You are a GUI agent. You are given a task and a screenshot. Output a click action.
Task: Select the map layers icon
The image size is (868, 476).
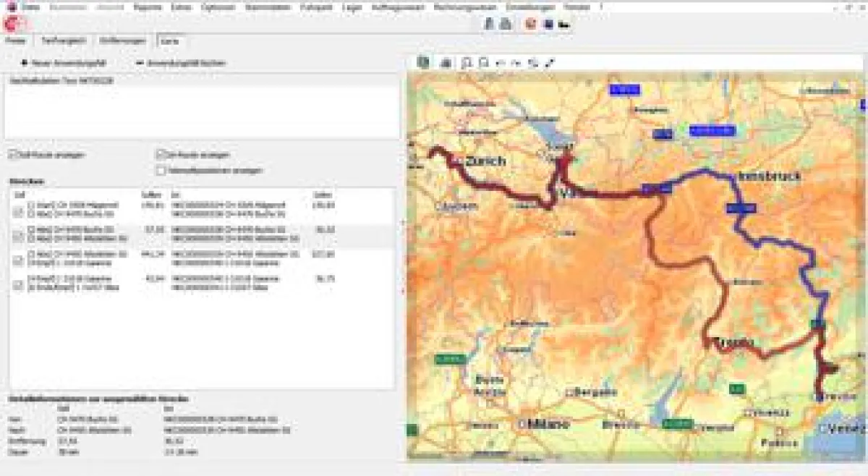[x=423, y=61]
